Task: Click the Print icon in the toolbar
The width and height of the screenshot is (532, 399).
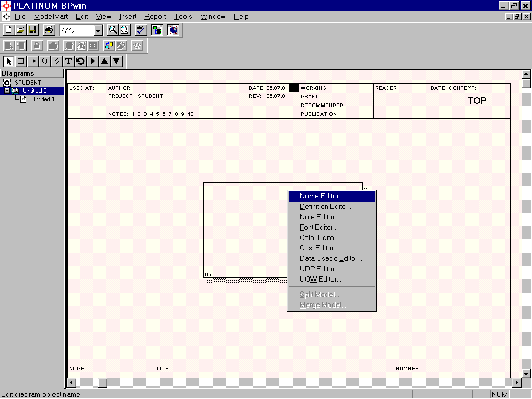Action: click(x=48, y=30)
